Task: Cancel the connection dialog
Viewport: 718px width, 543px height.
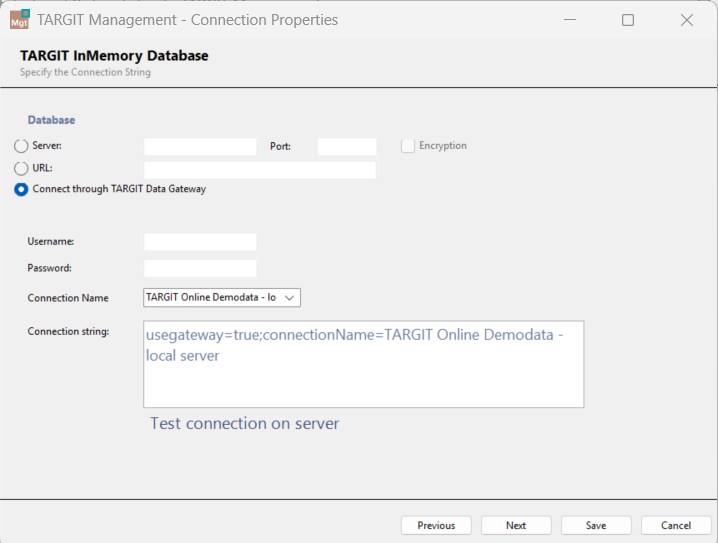Action: [x=676, y=526]
